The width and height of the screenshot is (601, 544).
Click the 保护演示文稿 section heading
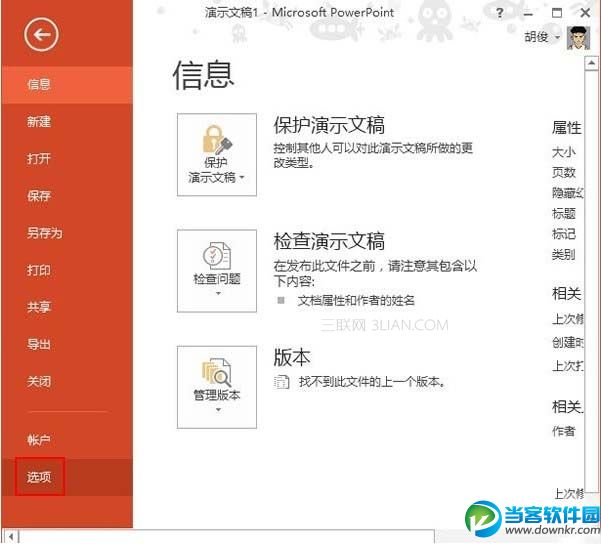[329, 125]
